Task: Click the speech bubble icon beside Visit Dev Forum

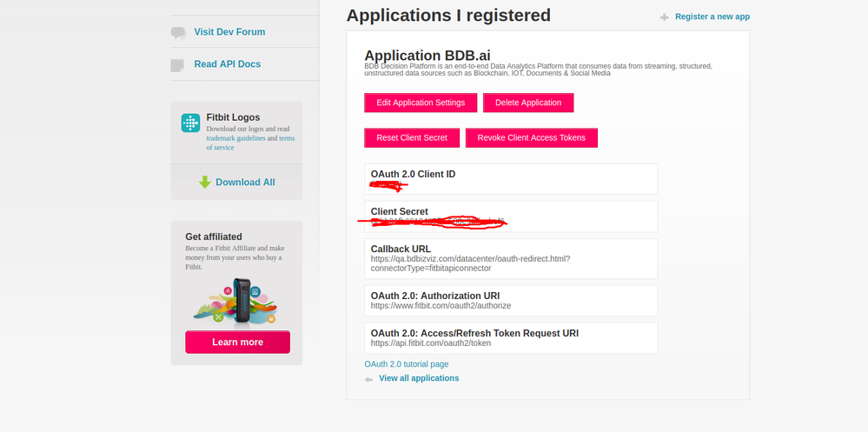Action: (178, 33)
